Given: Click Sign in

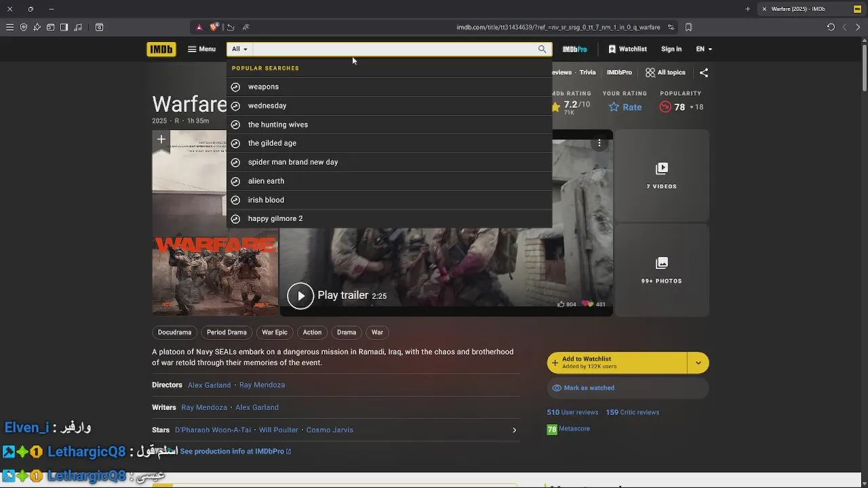Looking at the screenshot, I should (x=671, y=49).
